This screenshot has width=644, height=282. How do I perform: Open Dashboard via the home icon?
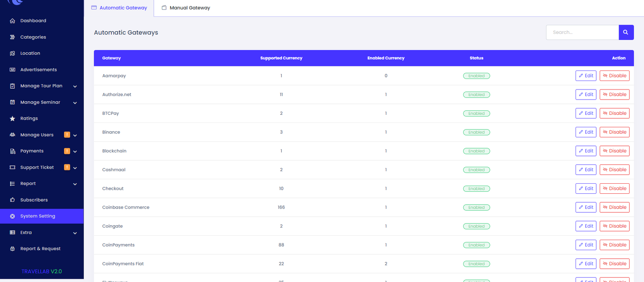coord(12,21)
